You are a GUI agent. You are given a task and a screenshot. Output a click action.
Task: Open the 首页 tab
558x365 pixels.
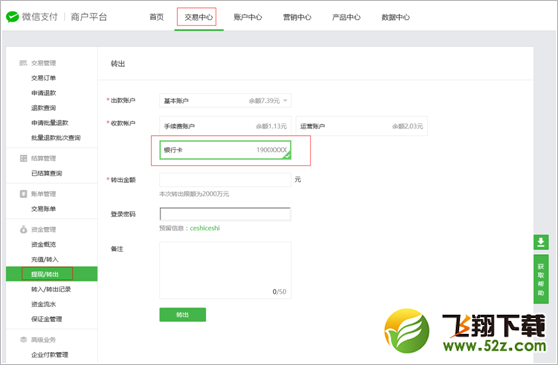click(x=156, y=17)
